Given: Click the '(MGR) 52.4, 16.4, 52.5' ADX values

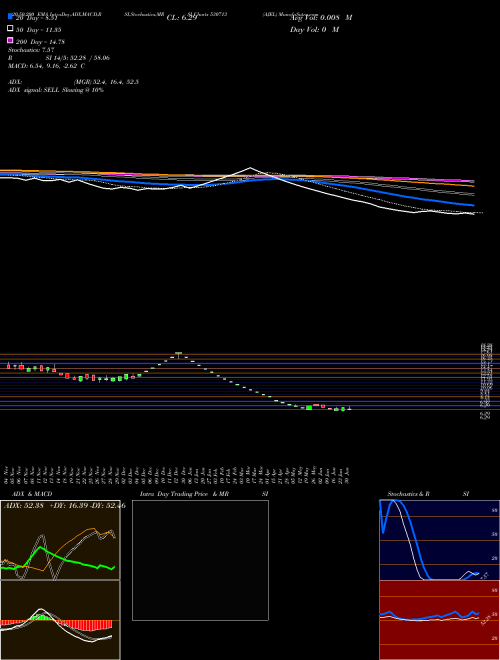Looking at the screenshot, I should (x=106, y=82).
